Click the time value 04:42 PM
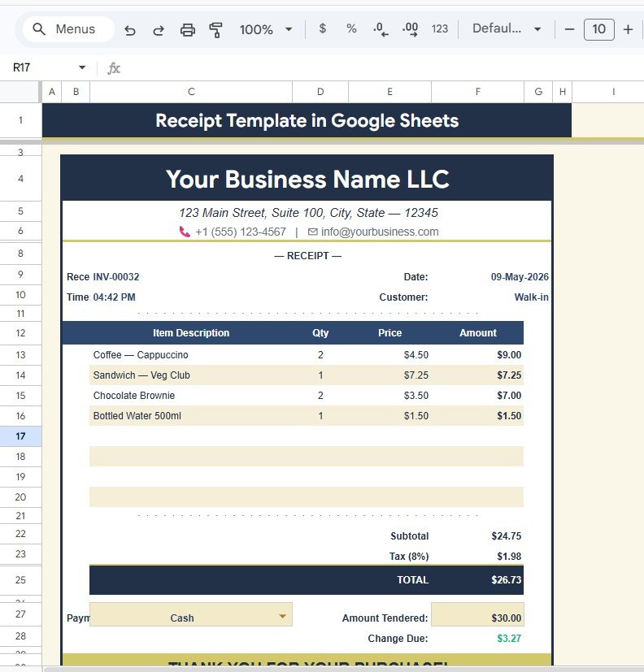Screen dimensions: 644x672 [114, 297]
